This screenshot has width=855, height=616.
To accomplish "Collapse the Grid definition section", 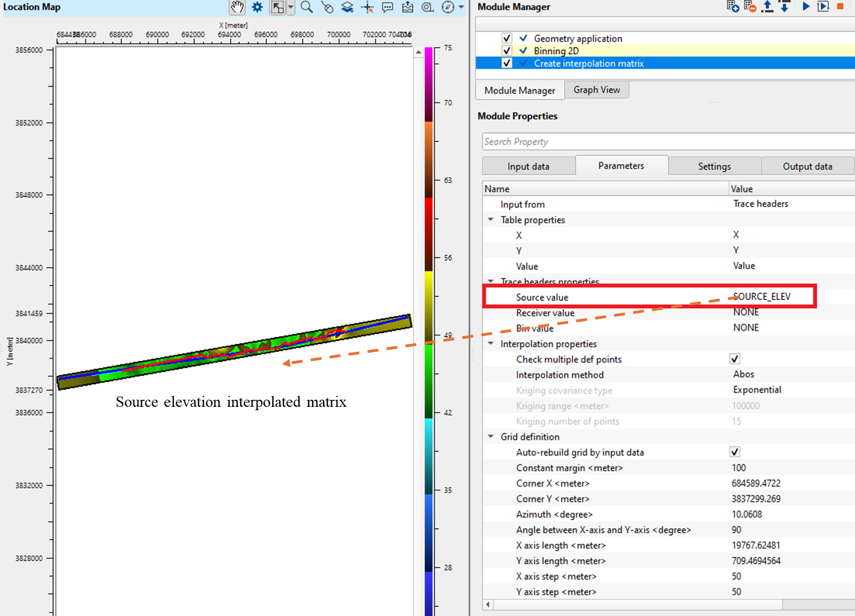I will (490, 436).
